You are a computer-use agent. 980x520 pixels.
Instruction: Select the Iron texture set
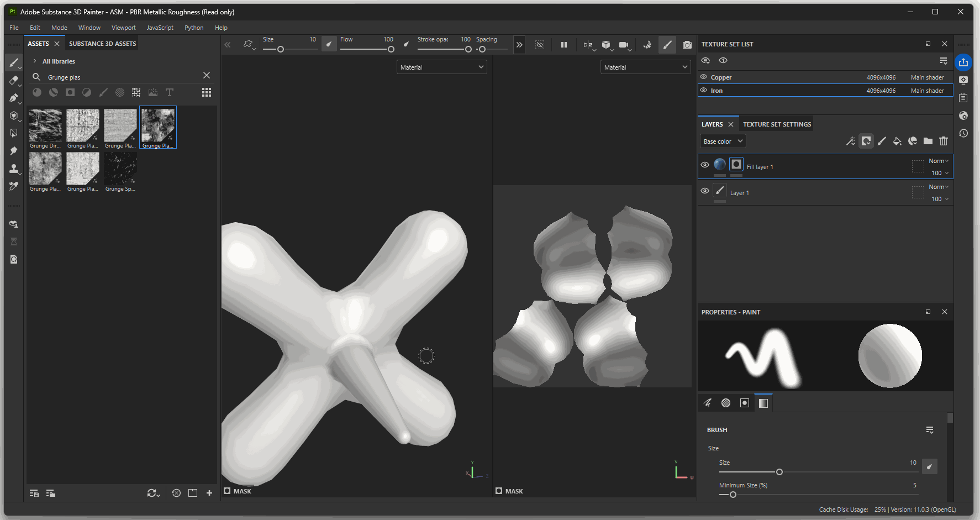716,91
